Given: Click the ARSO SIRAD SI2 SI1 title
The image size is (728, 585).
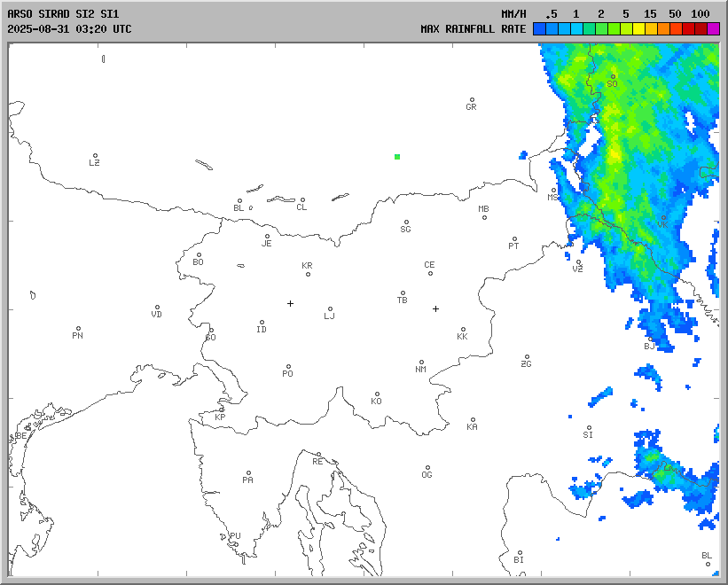Looking at the screenshot, I should 62,15.
